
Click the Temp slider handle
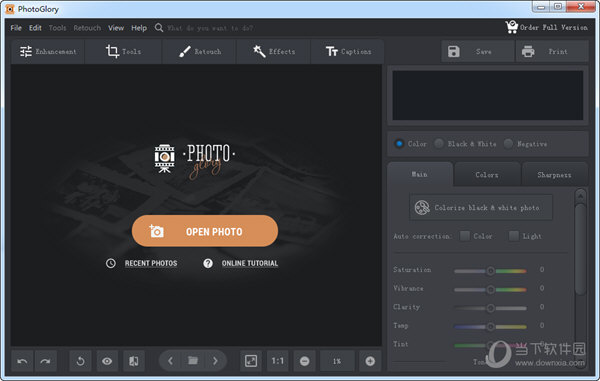tap(490, 327)
